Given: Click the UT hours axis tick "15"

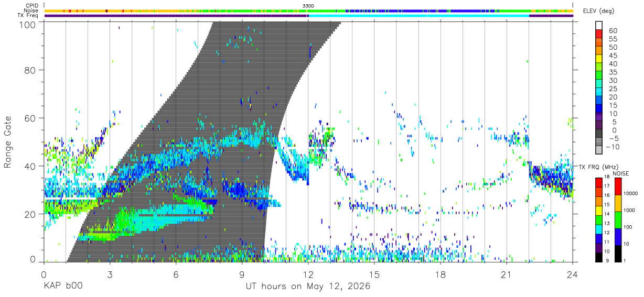Looking at the screenshot, I should tap(374, 275).
